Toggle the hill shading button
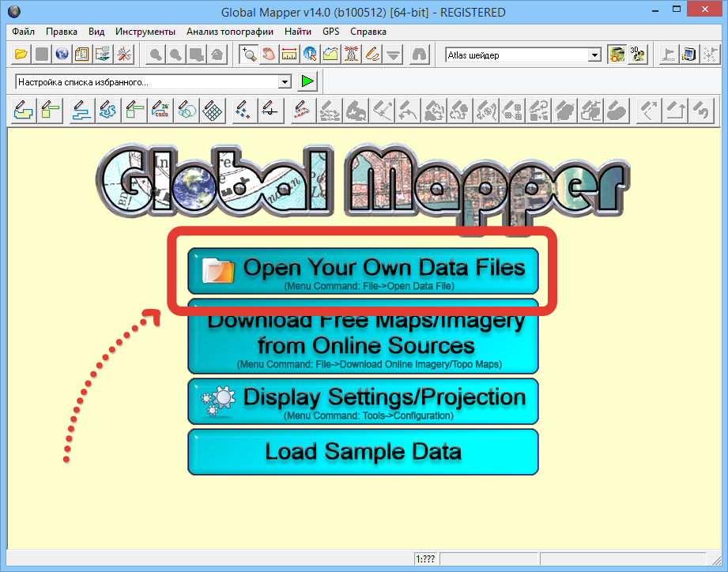Screen dimensions: 728x572 point(617,55)
